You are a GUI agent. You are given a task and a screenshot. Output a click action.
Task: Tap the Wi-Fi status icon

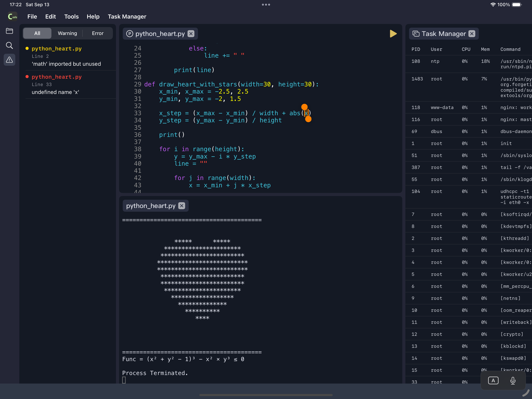tap(493, 5)
